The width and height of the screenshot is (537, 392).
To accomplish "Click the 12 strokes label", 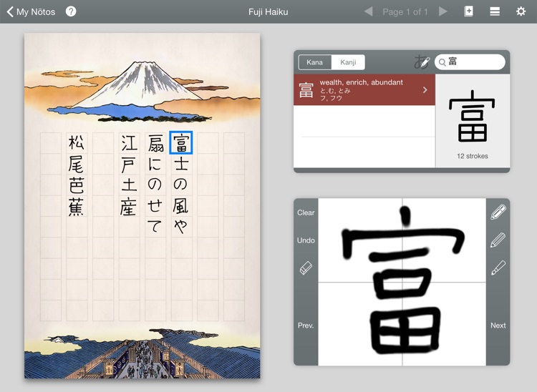I will pyautogui.click(x=473, y=156).
